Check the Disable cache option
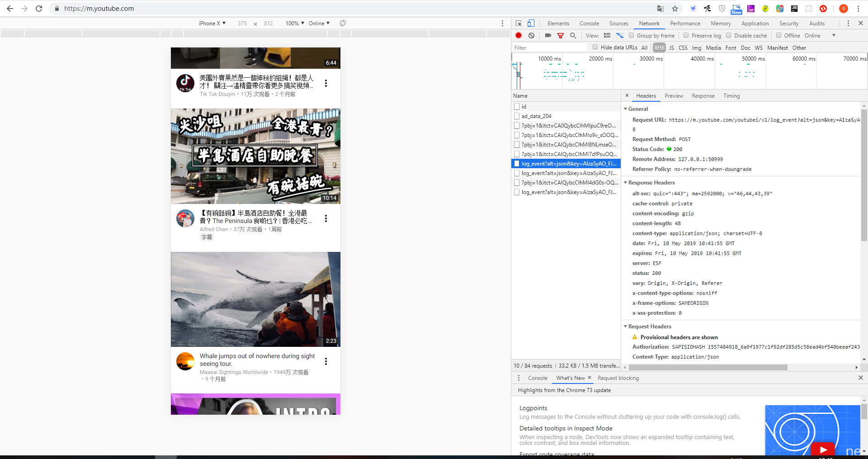Screen dimensions: 868x459 click(728, 35)
